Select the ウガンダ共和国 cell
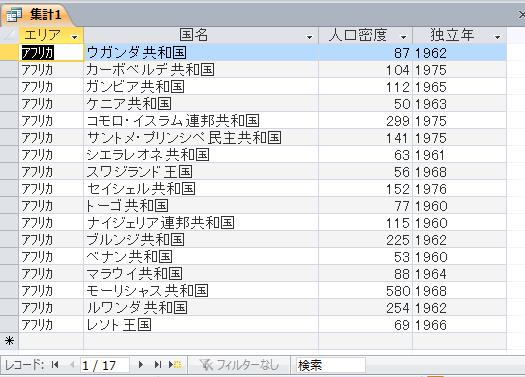Image resolution: width=525 pixels, height=377 pixels. [x=201, y=53]
